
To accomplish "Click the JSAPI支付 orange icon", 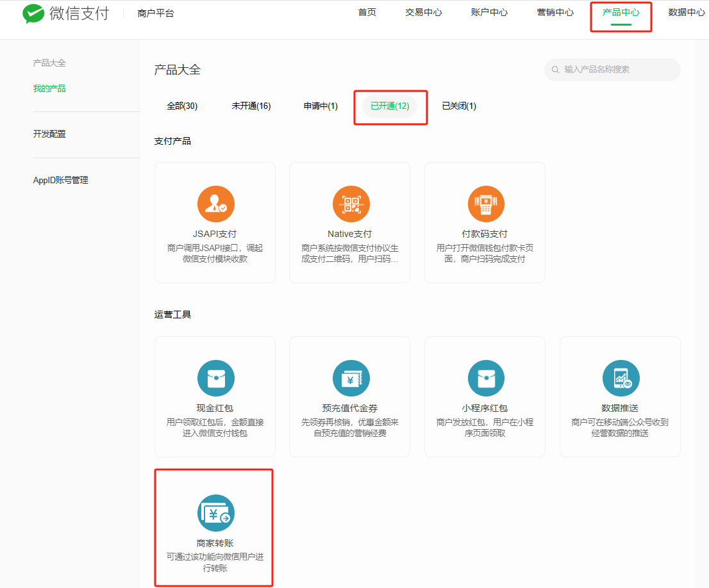I will click(215, 204).
